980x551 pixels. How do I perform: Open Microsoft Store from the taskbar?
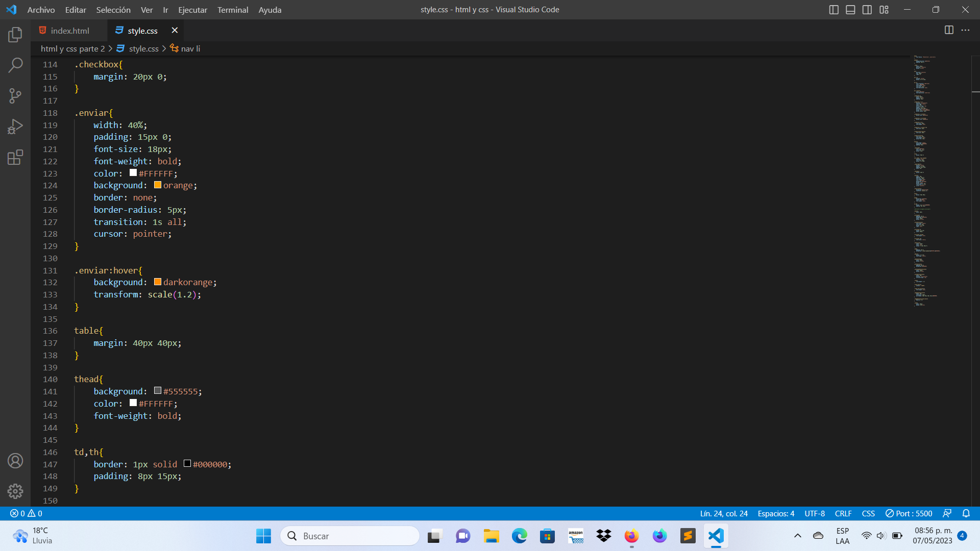click(547, 536)
